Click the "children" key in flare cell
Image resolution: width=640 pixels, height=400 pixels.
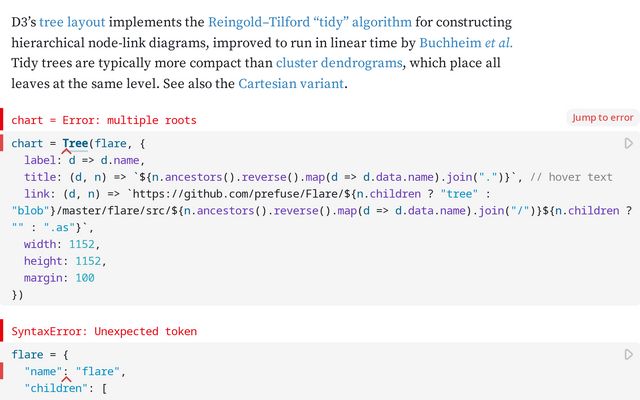[x=56, y=389]
